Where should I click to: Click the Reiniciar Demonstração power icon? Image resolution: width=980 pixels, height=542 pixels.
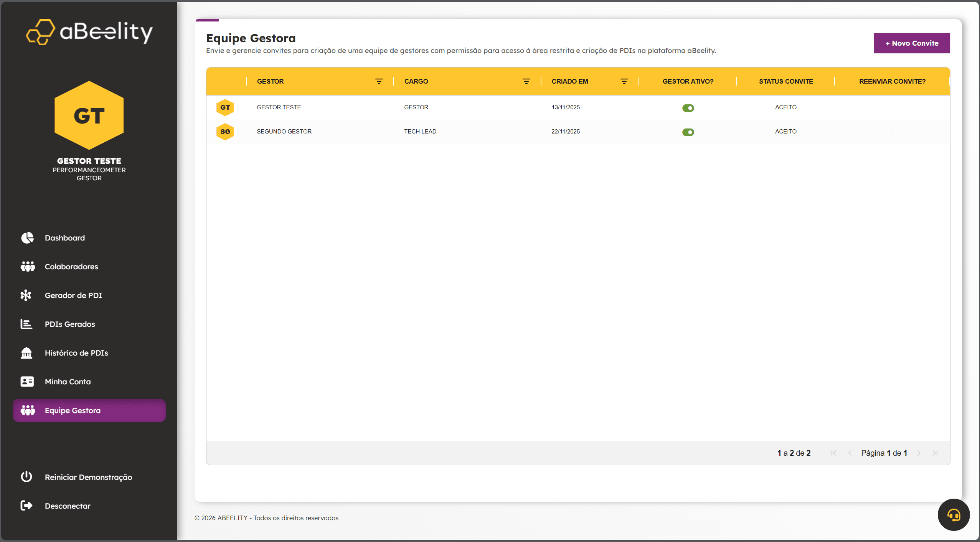(26, 477)
